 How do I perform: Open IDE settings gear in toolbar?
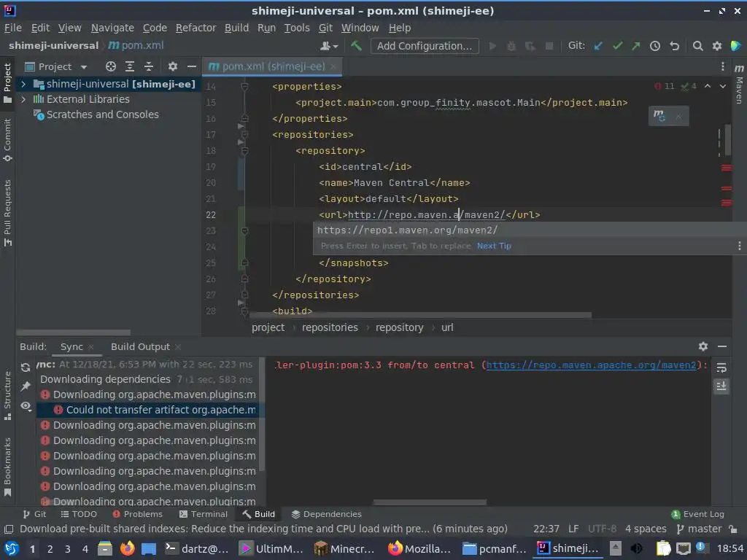pyautogui.click(x=716, y=46)
